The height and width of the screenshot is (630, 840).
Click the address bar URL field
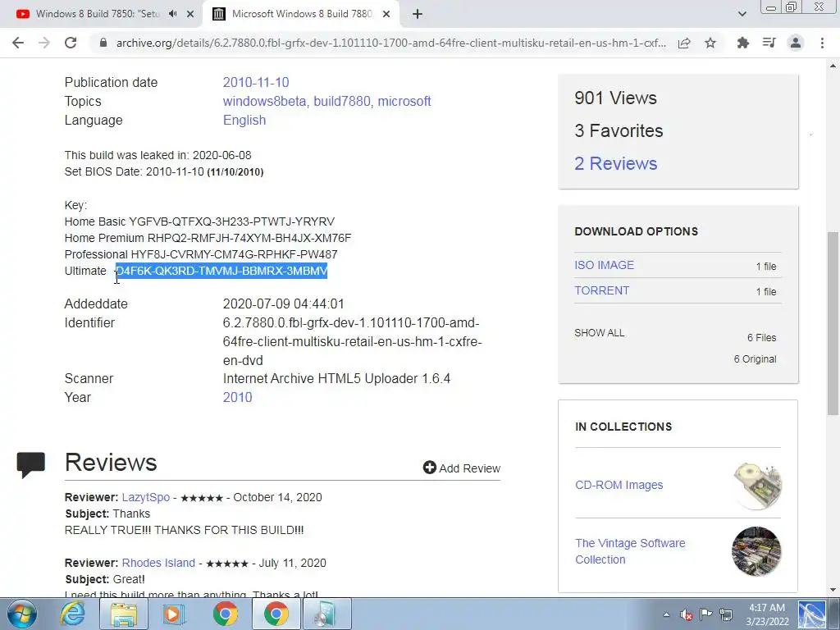coord(391,43)
